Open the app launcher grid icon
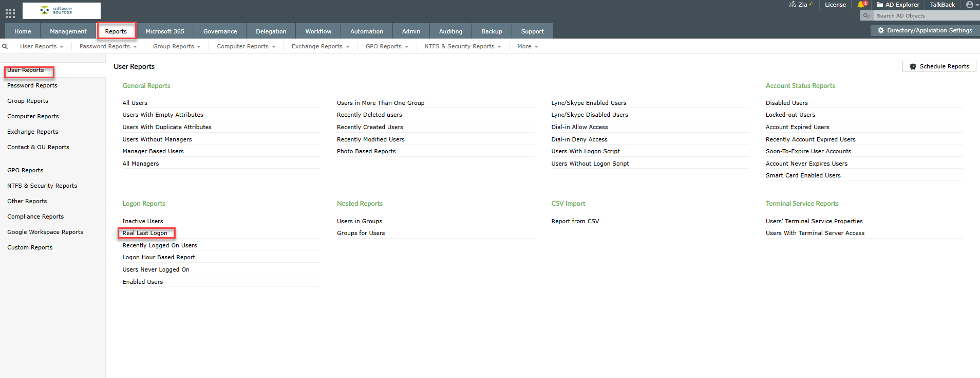 click(x=10, y=13)
